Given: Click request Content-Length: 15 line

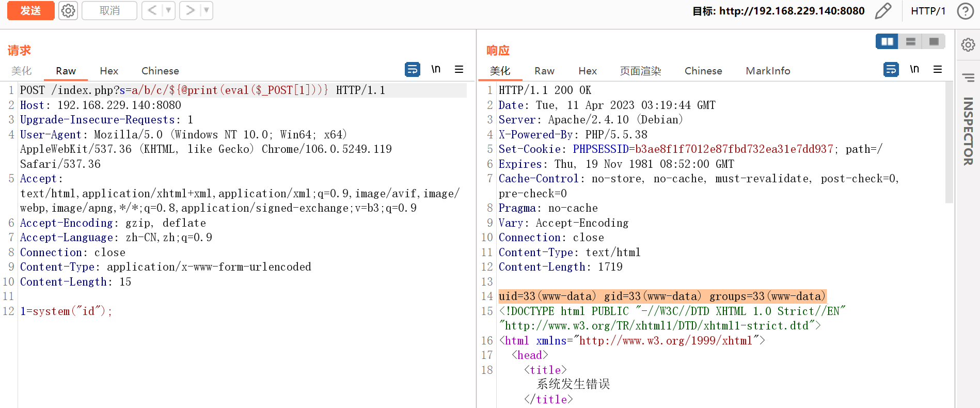Looking at the screenshot, I should [x=75, y=281].
